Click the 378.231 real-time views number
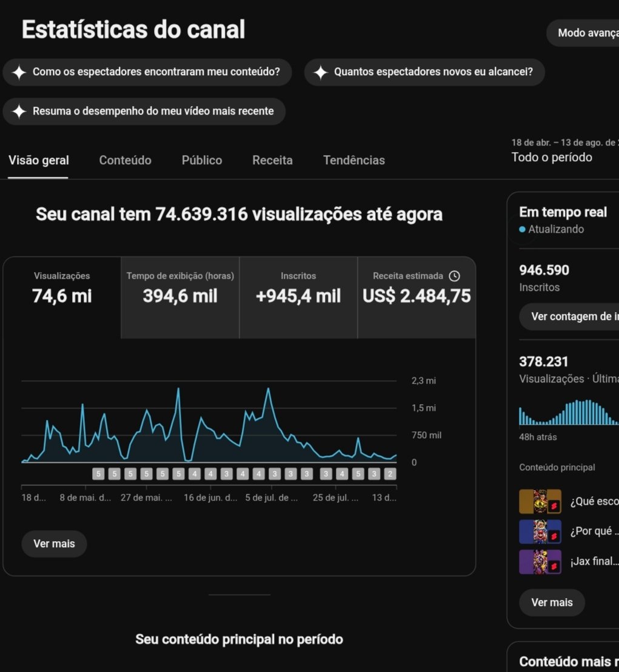 coord(544,362)
